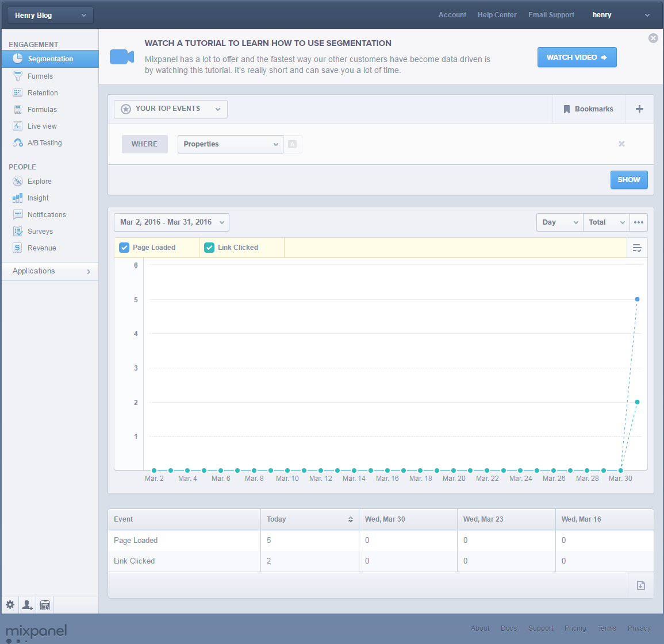Click the Revenue dollar icon

17,248
